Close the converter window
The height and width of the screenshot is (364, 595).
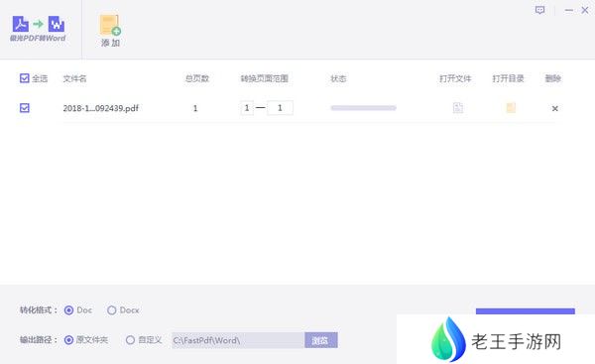[585, 10]
